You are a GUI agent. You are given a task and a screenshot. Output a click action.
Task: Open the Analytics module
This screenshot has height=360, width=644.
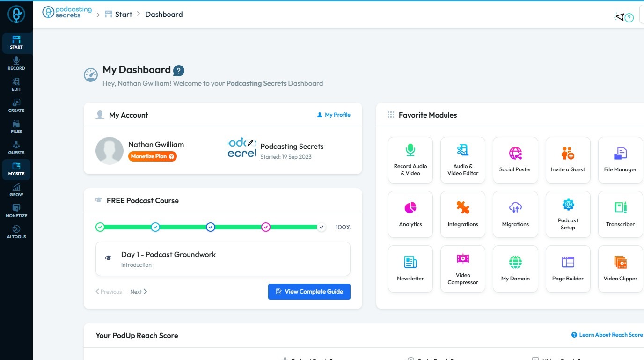coord(410,214)
